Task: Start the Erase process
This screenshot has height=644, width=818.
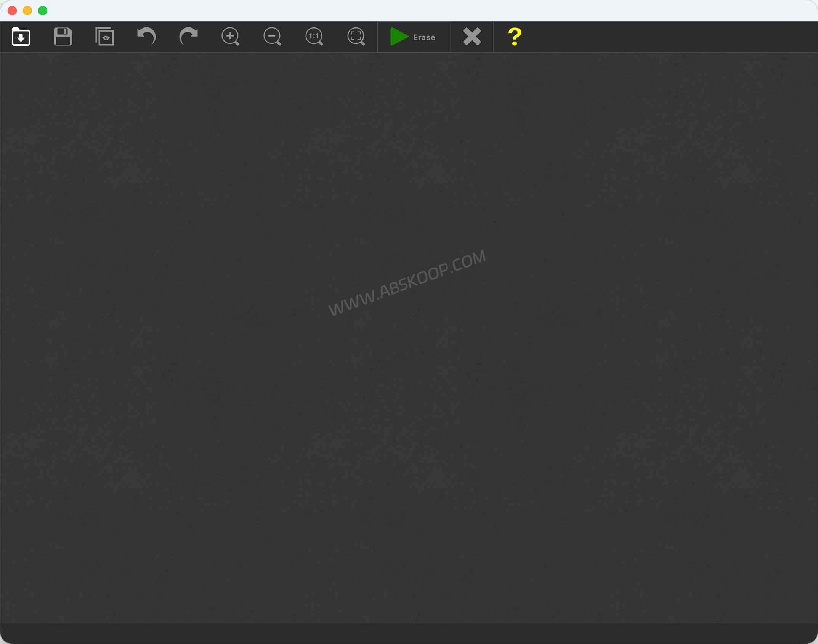Action: click(414, 37)
